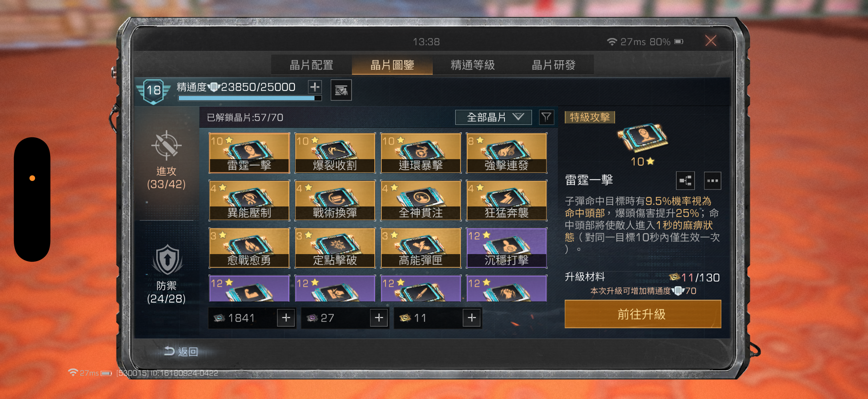Add more of the 11 gold chips

coord(472,318)
